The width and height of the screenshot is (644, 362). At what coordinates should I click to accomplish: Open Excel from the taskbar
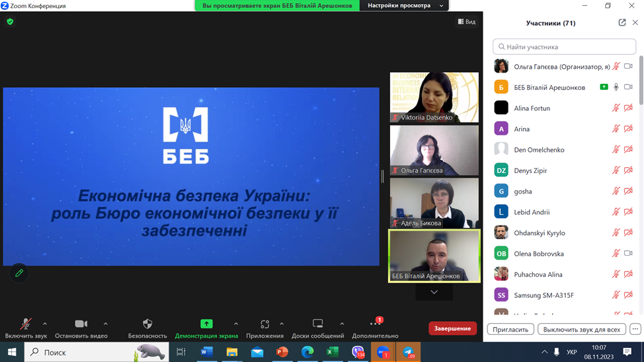coord(333,352)
